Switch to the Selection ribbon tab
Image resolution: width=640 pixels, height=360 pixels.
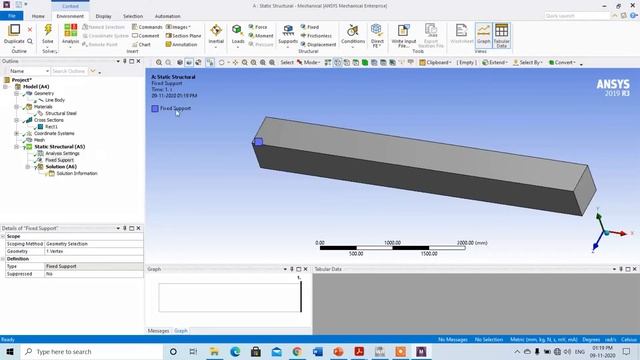pos(133,16)
